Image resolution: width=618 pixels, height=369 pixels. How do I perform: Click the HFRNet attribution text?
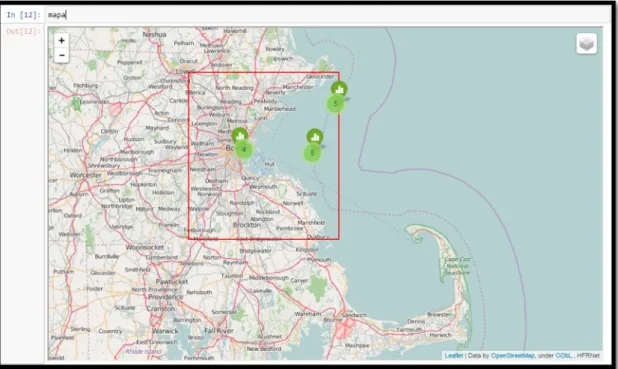[x=588, y=356]
